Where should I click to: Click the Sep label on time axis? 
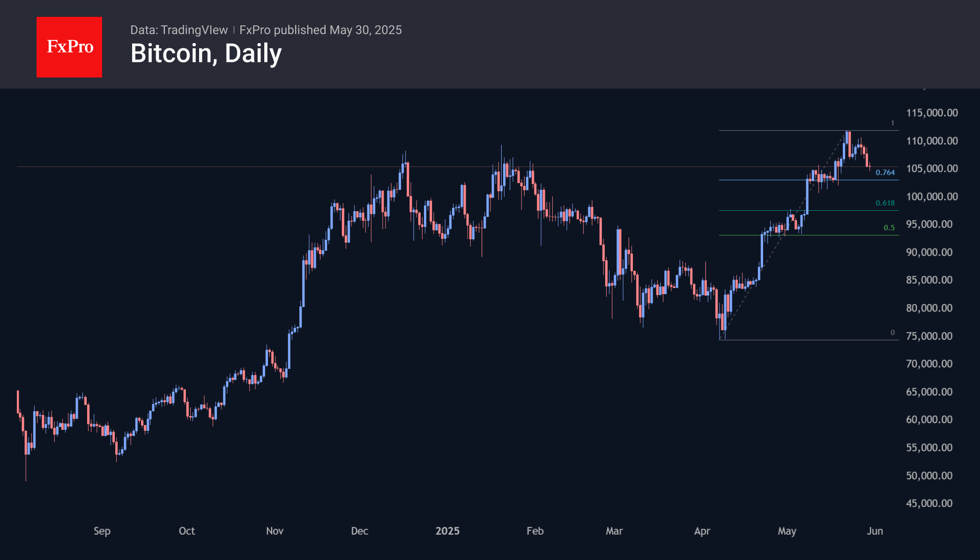[x=102, y=531]
